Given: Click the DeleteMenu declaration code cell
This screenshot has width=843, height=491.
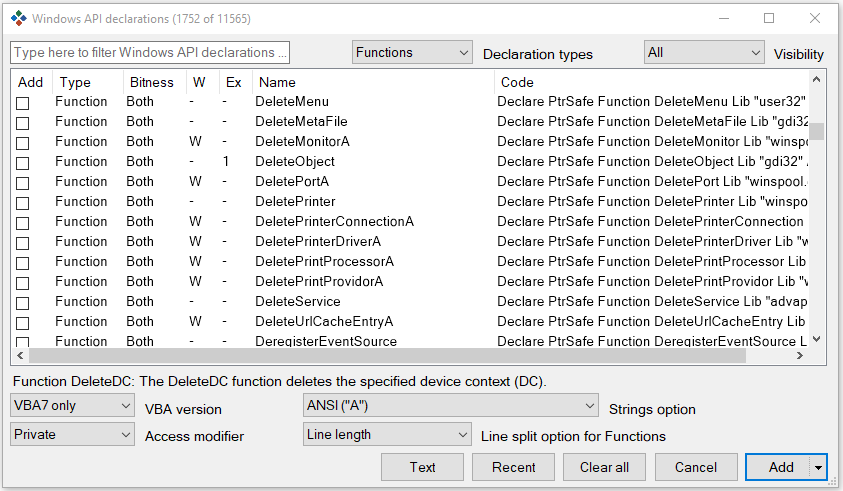Looking at the screenshot, I should [652, 101].
